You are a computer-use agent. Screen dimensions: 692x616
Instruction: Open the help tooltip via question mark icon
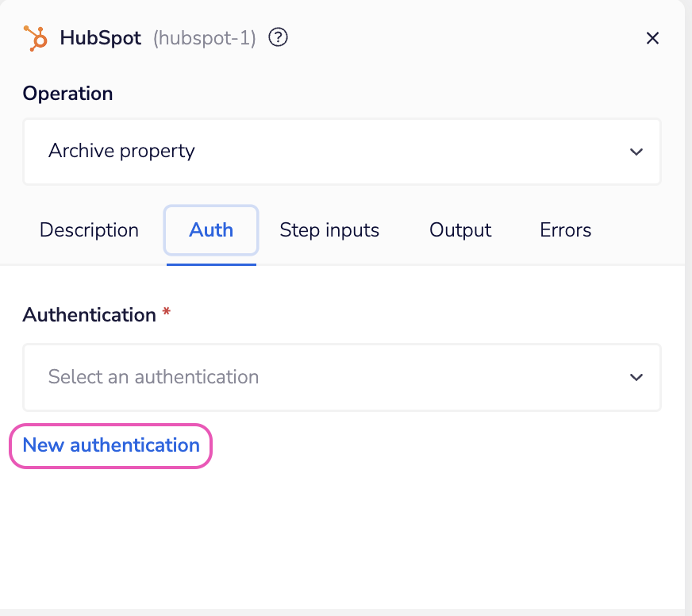point(278,37)
